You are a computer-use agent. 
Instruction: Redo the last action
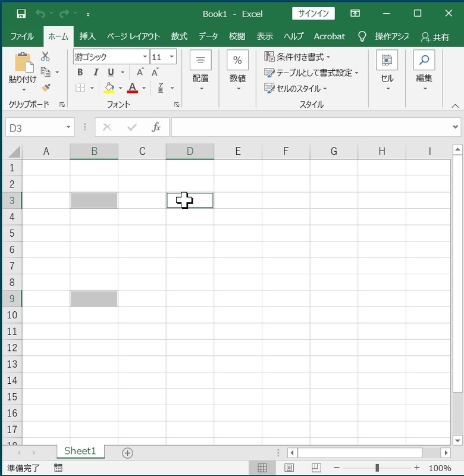click(x=64, y=14)
